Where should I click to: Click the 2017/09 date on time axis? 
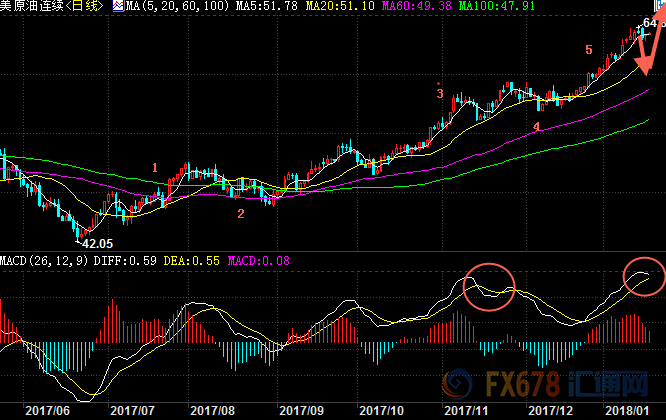tap(300, 411)
